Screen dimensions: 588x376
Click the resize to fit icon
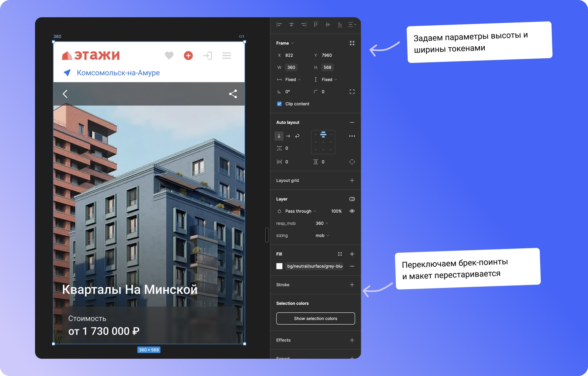352,43
